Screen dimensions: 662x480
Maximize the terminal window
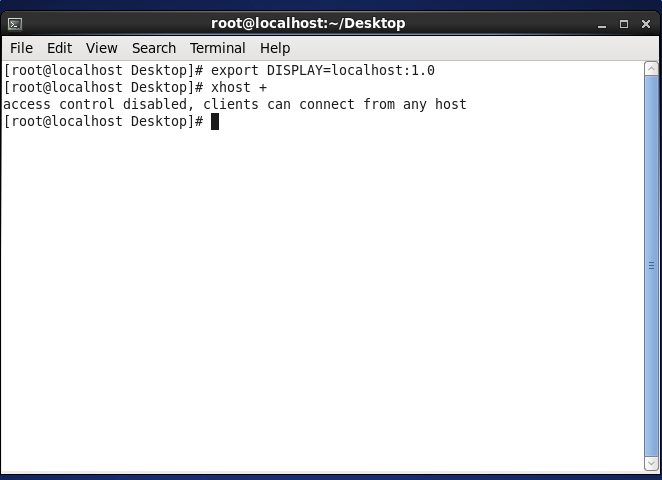click(x=624, y=23)
